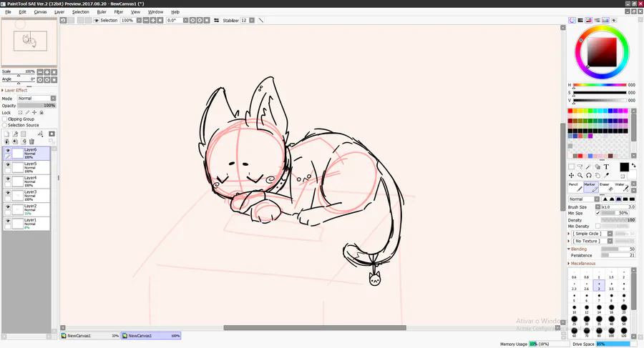Open the Ruler menu
This screenshot has width=644, height=348.
click(x=102, y=12)
